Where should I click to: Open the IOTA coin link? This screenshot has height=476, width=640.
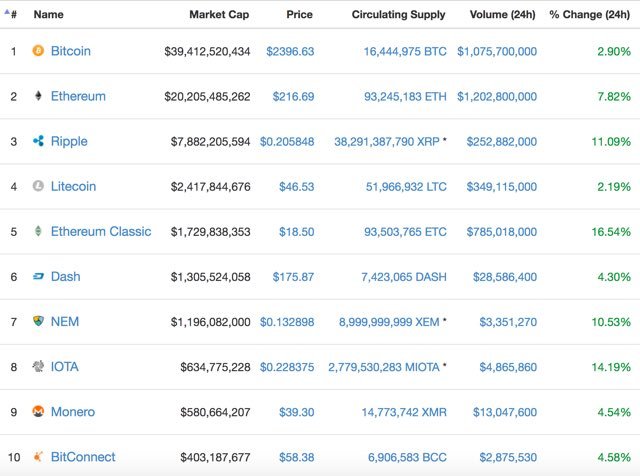(64, 367)
